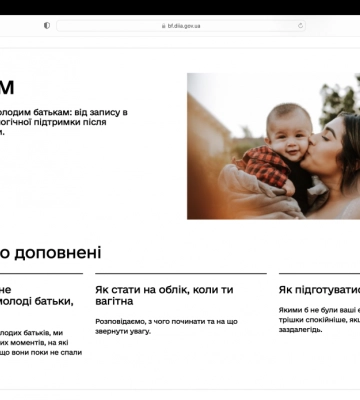
Task: Click the line 'заздалегідь.'
Action: (x=300, y=330)
